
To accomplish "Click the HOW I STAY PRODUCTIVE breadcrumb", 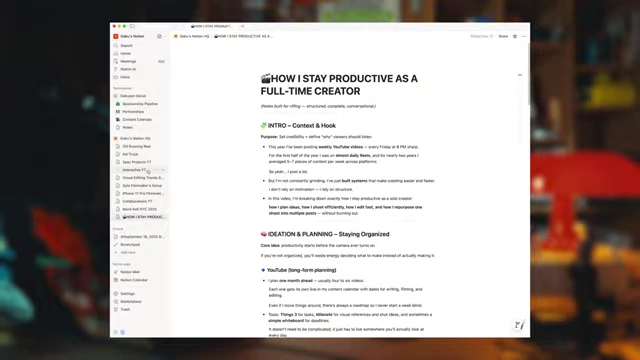I will 244,36.
